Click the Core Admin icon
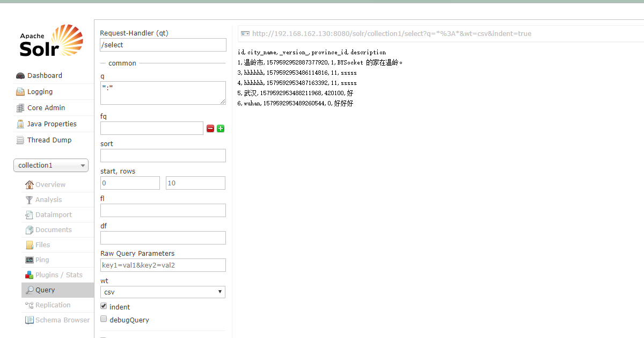 20,108
